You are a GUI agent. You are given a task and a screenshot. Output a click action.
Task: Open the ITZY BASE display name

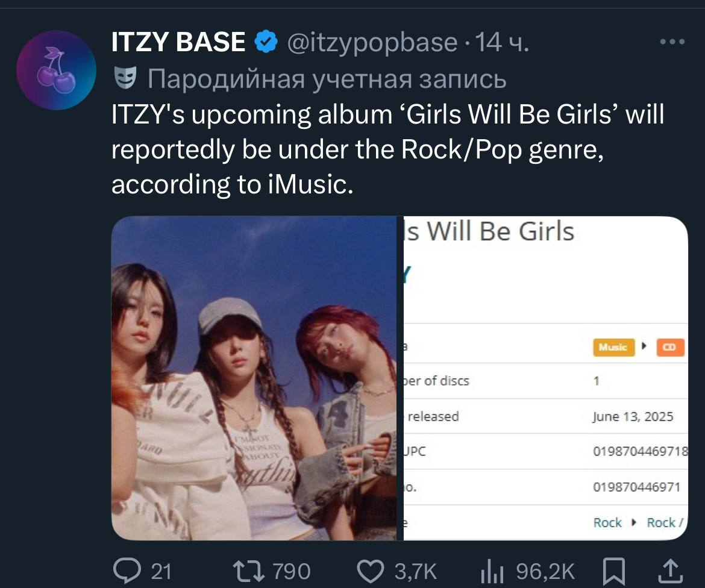(178, 42)
